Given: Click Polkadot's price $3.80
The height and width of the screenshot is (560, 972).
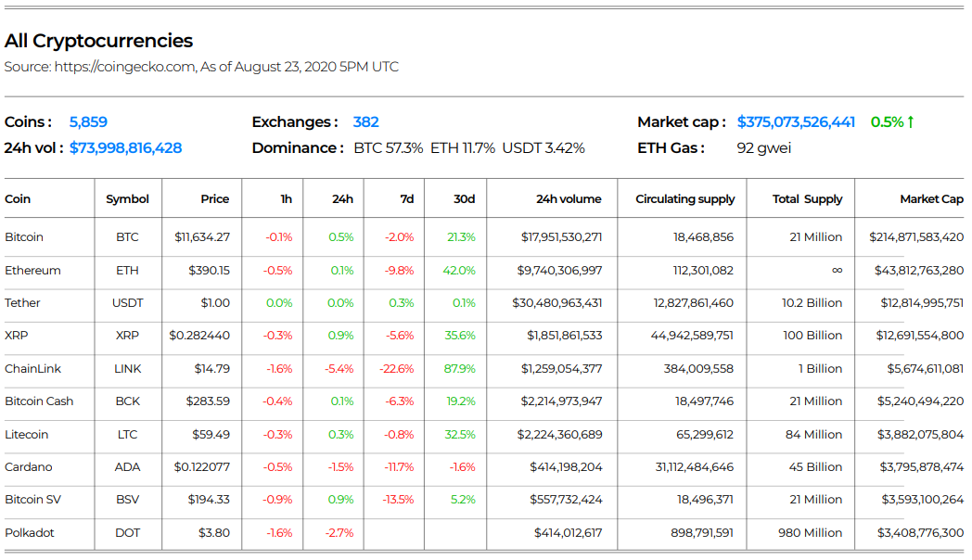Looking at the screenshot, I should pos(214,533).
